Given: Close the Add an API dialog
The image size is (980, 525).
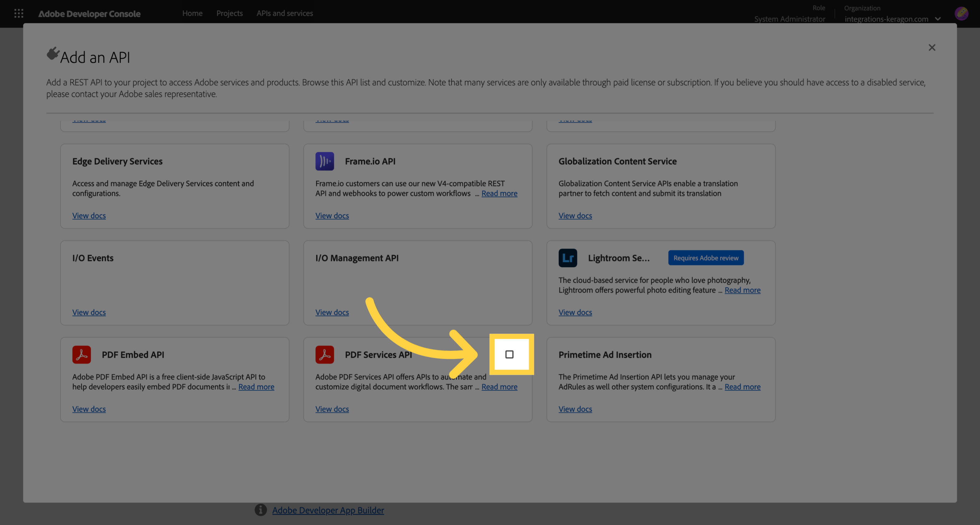Looking at the screenshot, I should [x=932, y=48].
